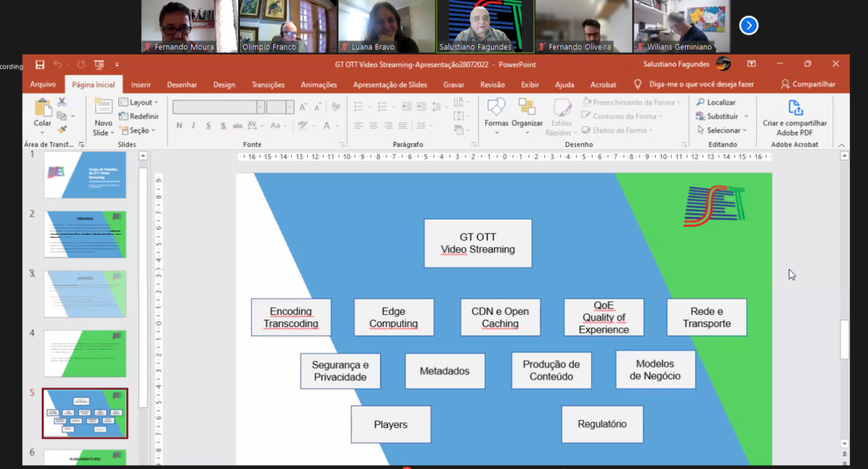Click inside the font name field

(x=215, y=107)
